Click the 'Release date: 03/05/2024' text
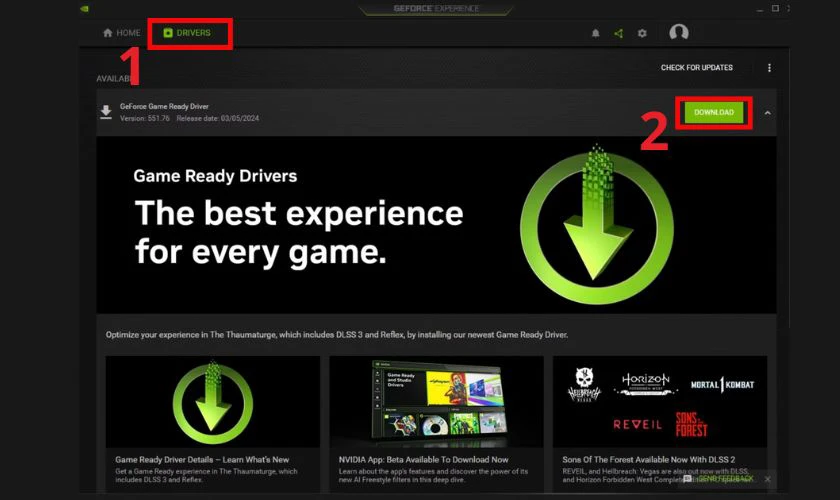The width and height of the screenshot is (840, 500). point(218,118)
